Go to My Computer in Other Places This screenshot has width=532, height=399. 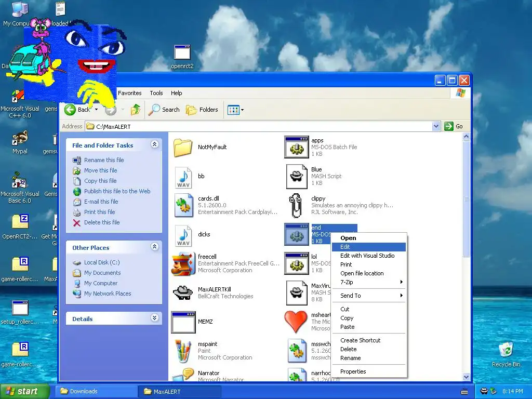pyautogui.click(x=101, y=283)
